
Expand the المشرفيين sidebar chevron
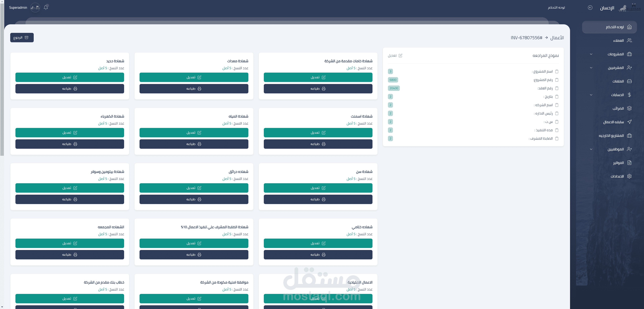[591, 68]
